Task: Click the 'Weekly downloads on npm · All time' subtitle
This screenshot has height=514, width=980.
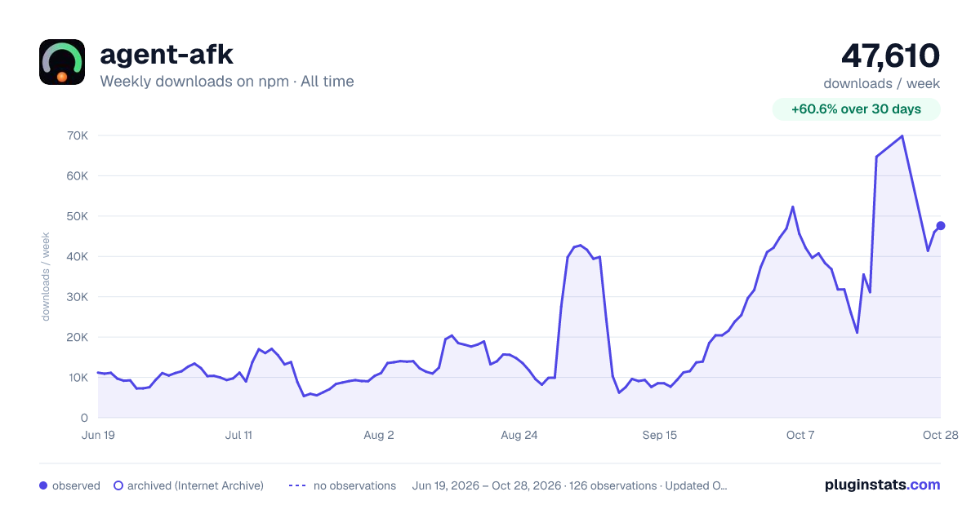Action: [x=227, y=82]
